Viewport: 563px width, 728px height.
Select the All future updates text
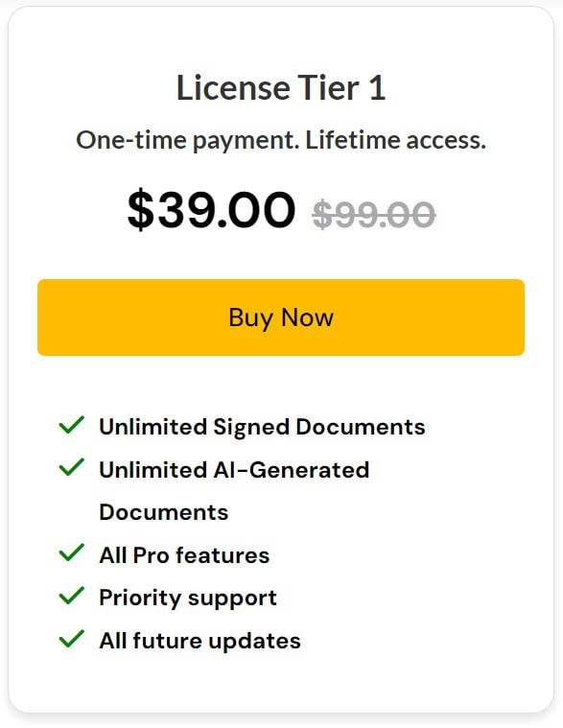199,641
